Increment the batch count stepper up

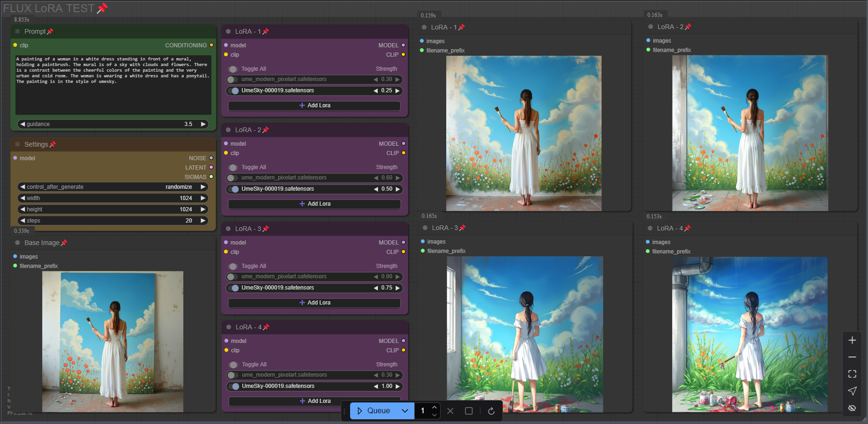434,407
